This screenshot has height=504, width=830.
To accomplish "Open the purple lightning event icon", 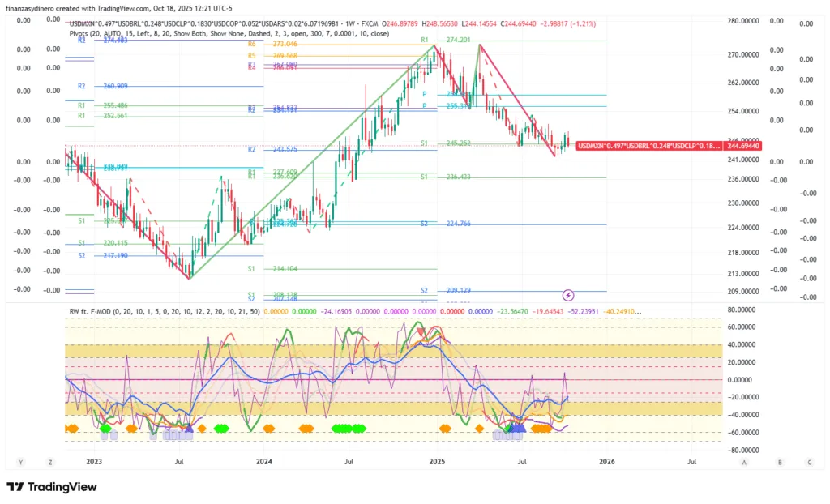I will pyautogui.click(x=568, y=295).
